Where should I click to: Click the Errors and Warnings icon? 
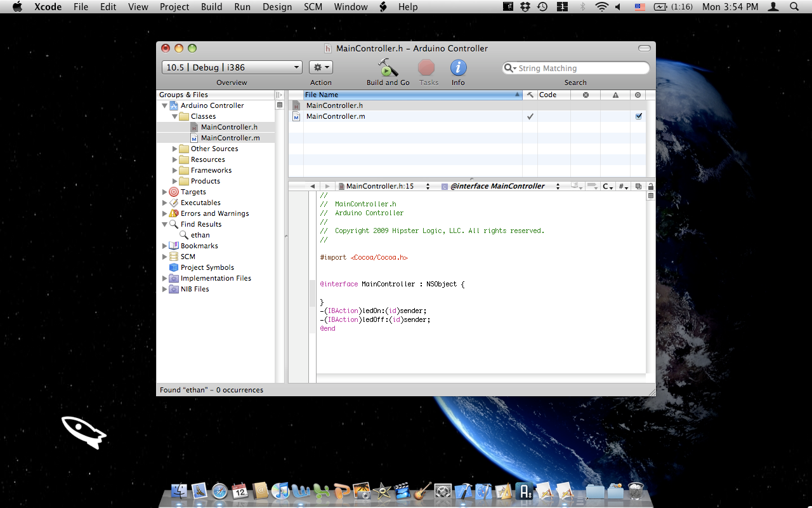click(x=174, y=213)
